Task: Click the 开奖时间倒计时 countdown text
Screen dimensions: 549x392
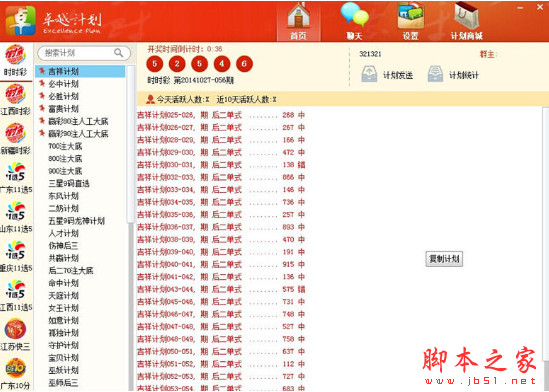Action: coord(185,49)
